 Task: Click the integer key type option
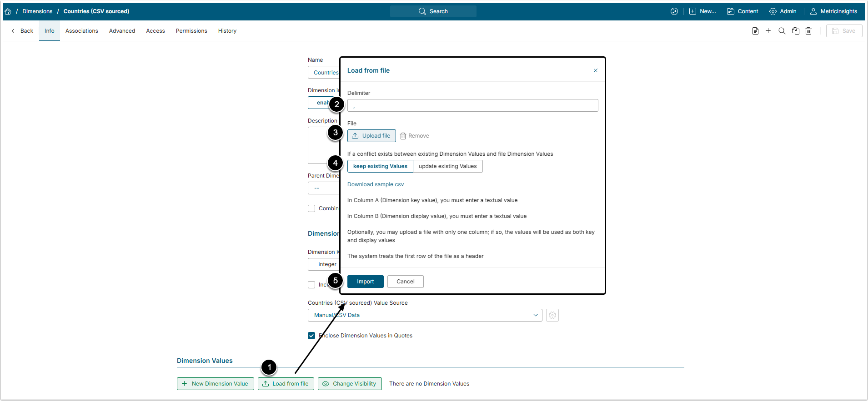coord(324,264)
